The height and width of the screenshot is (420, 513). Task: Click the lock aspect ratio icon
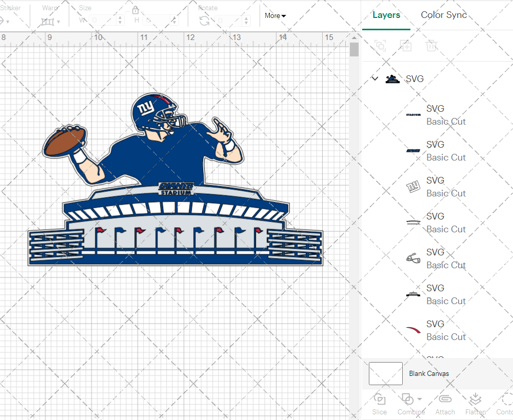pos(135,10)
